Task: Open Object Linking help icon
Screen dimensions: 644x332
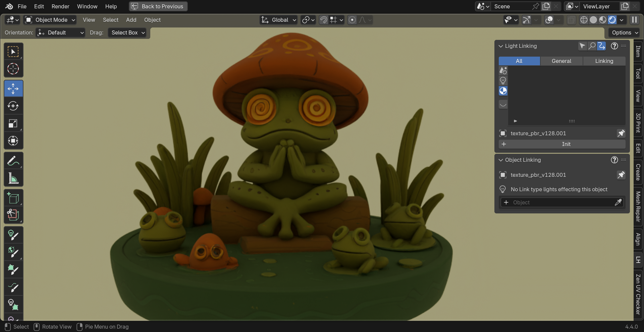Action: pyautogui.click(x=614, y=160)
